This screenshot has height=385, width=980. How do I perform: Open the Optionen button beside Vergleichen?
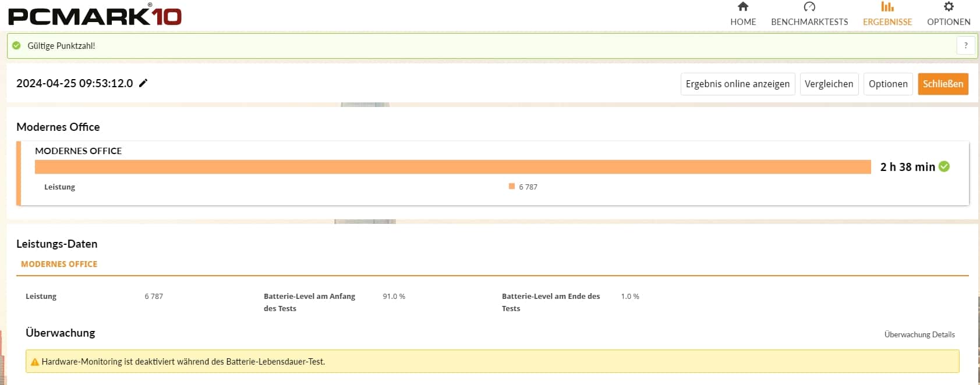click(887, 84)
